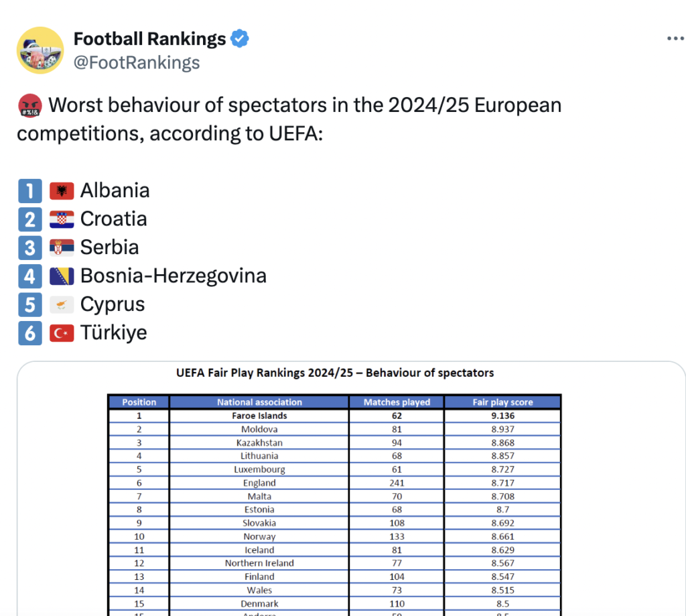
Task: Click the Cyprus flag emoji
Action: coord(62,305)
